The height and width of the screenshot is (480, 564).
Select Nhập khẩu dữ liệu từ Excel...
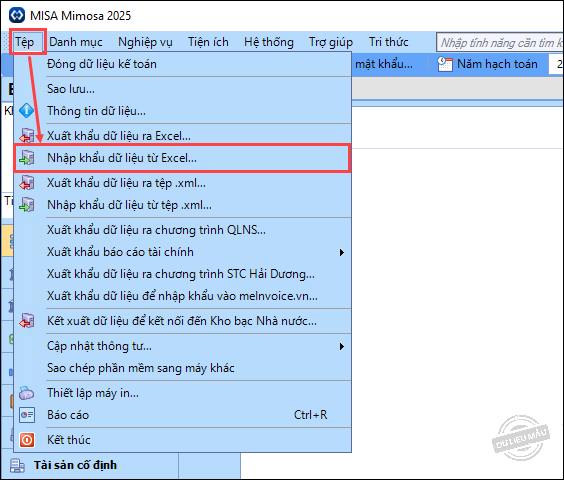182,158
